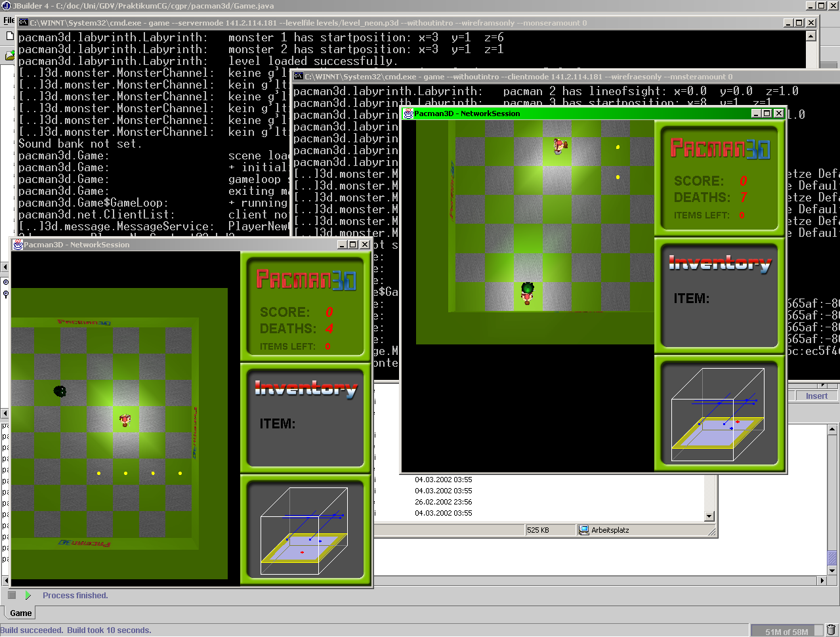Screen dimensions: 840x637
Task: Click the Arbeitsplatz computer icon
Action: [x=583, y=530]
